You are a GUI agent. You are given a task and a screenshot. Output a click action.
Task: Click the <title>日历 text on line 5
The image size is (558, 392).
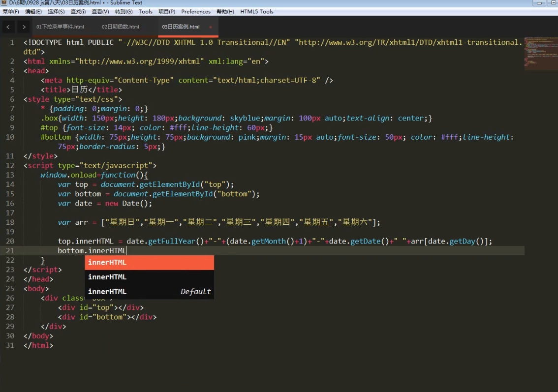point(64,90)
